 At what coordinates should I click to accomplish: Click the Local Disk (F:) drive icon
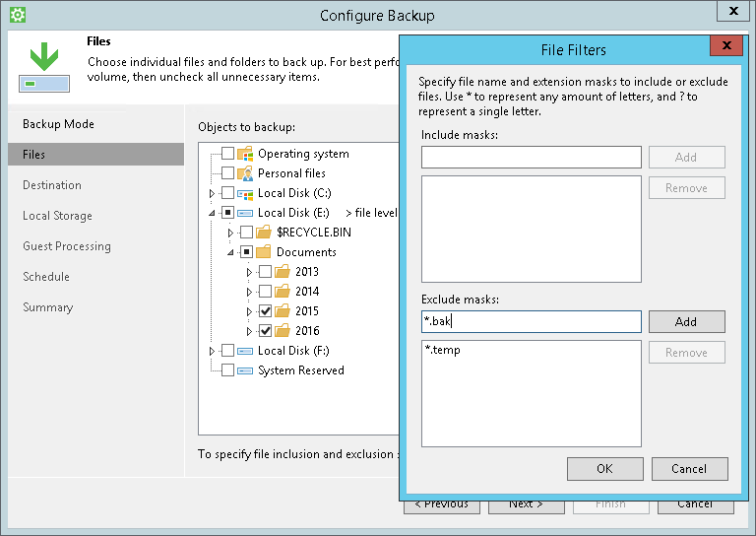click(246, 351)
